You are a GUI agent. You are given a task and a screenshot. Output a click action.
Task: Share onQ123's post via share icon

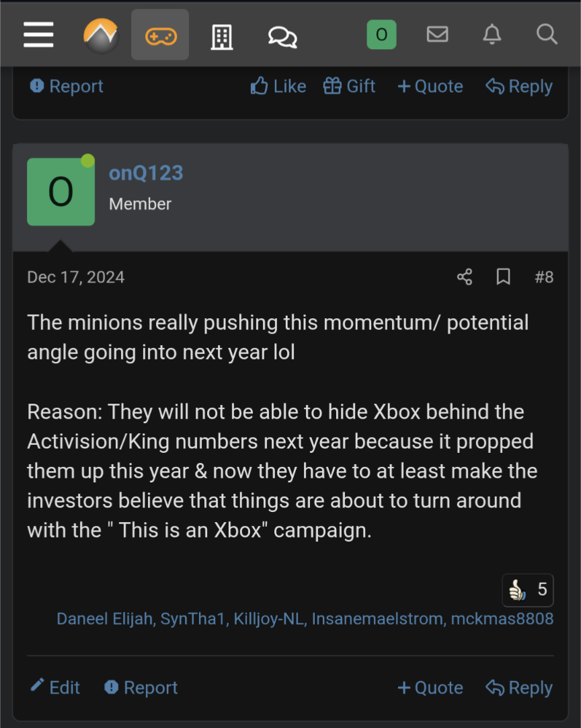tap(463, 277)
